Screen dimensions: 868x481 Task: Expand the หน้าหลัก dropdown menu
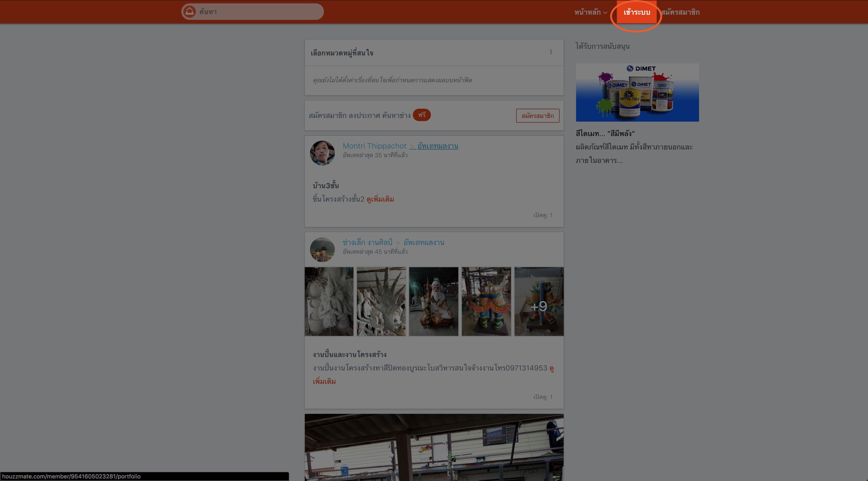[590, 12]
